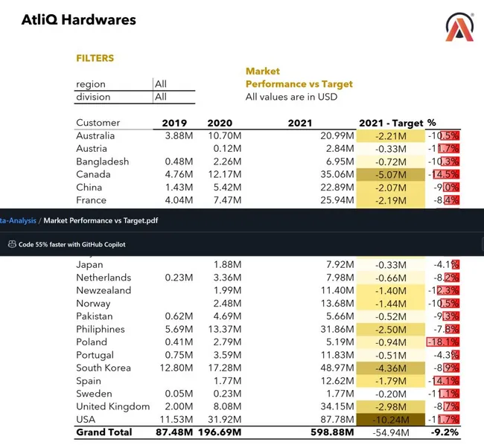Select the 'Australia' row label

pos(95,135)
